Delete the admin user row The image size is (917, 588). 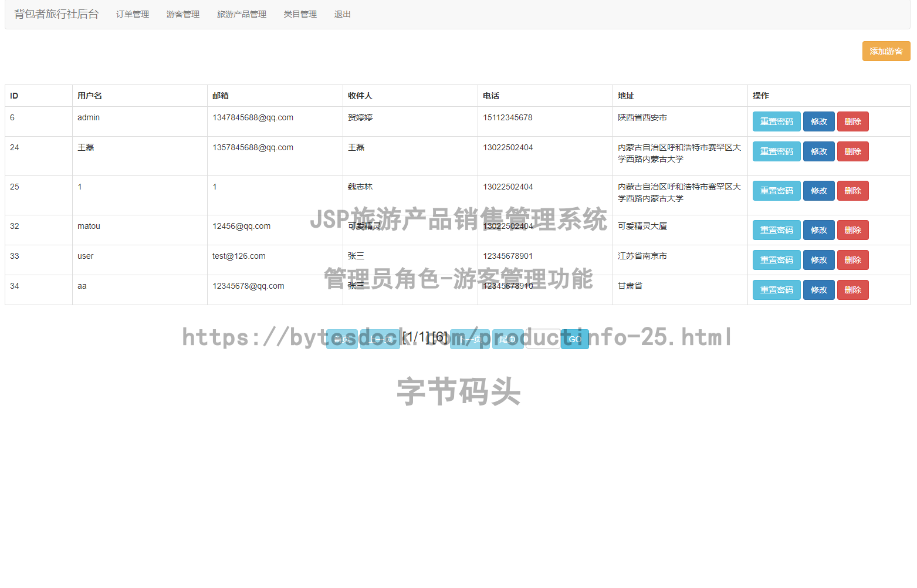tap(852, 121)
